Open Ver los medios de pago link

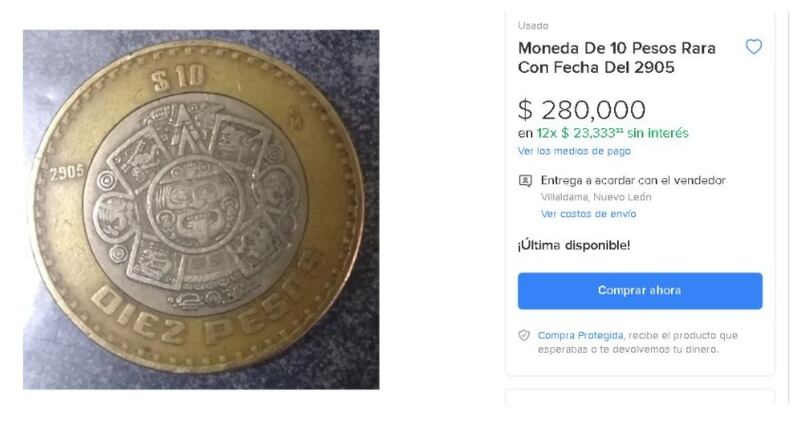pyautogui.click(x=574, y=151)
